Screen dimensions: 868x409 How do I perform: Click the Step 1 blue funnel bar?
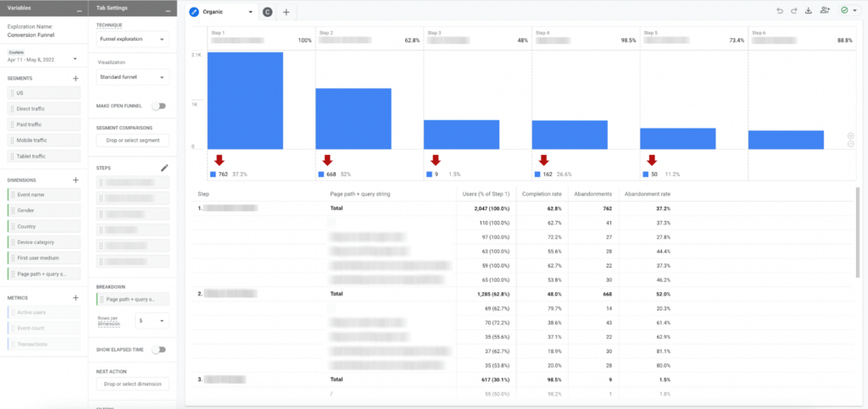[245, 101]
